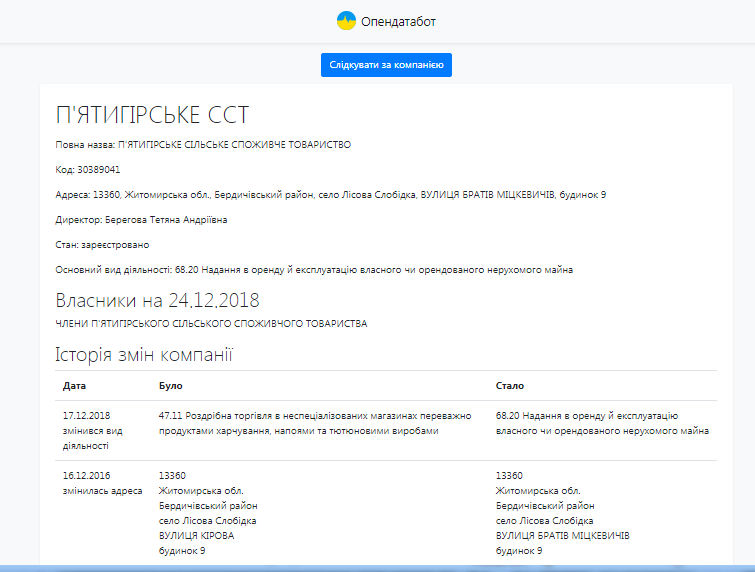Select the Повна назва full name line

click(203, 145)
